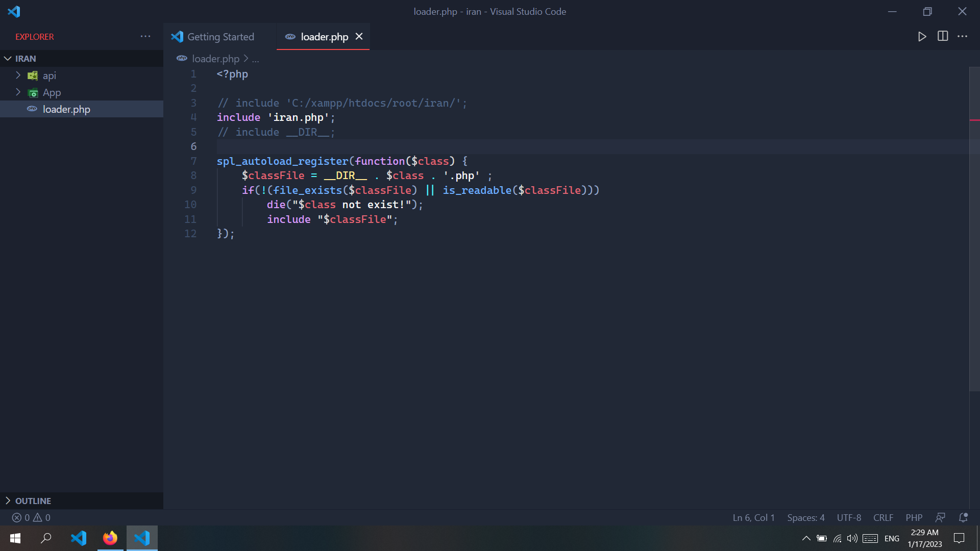Click line number 6 in the gutter
The width and height of the screenshot is (980, 551).
(x=193, y=146)
